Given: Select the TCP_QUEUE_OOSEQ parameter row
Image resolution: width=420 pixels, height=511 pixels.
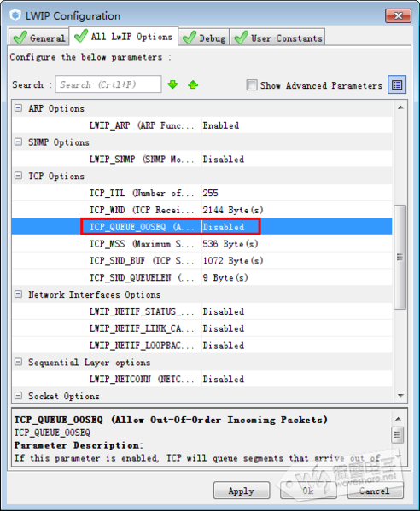Looking at the screenshot, I should 202,227.
